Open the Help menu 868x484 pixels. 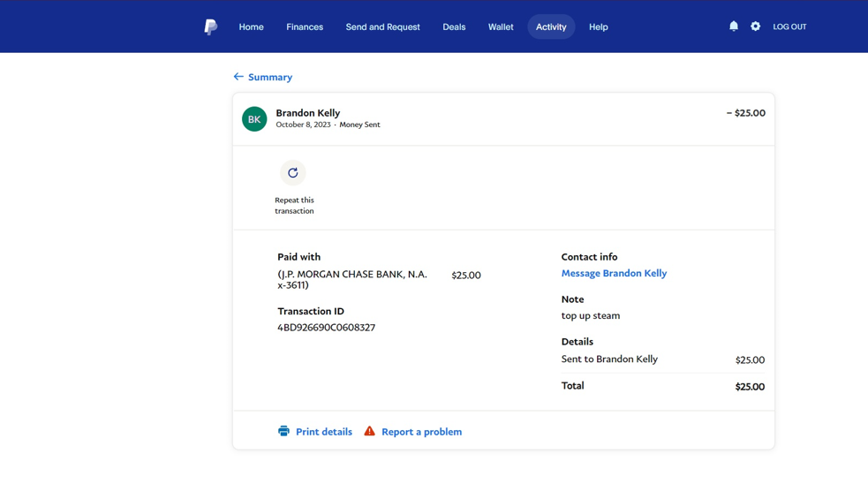598,26
